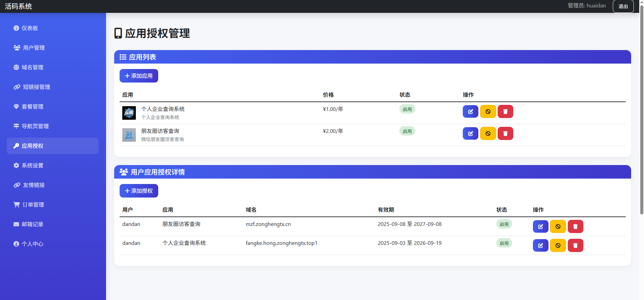Open 仪表板 in the sidebar
This screenshot has height=300, width=644.
[30, 28]
